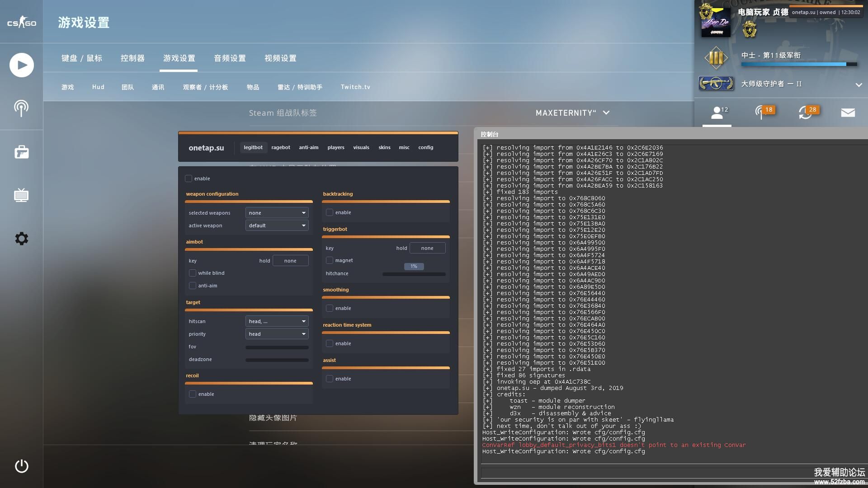The height and width of the screenshot is (488, 868).
Task: Click the player avatar picture
Action: click(x=715, y=22)
